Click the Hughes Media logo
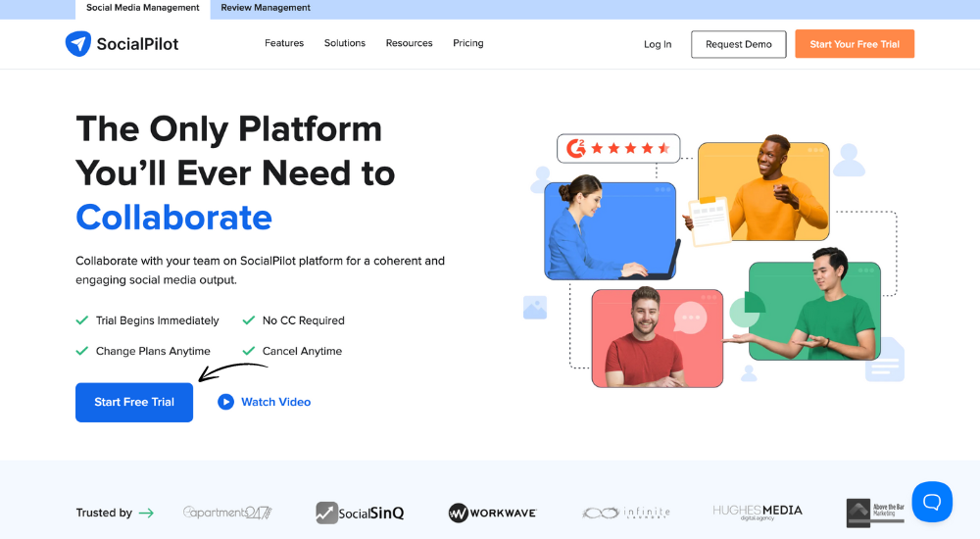This screenshot has height=539, width=980. tap(758, 513)
